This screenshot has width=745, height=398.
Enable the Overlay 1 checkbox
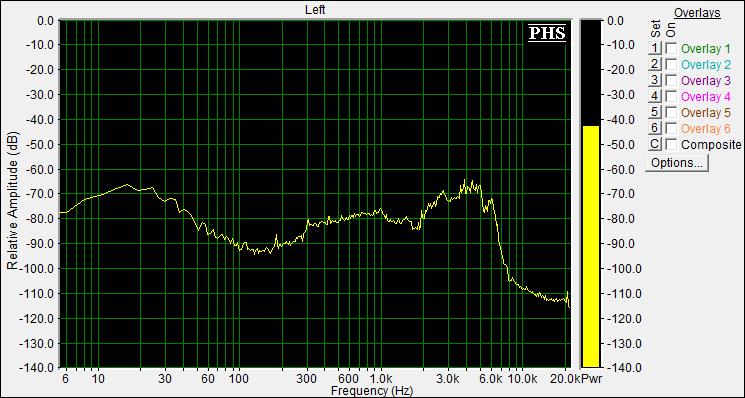coord(671,48)
